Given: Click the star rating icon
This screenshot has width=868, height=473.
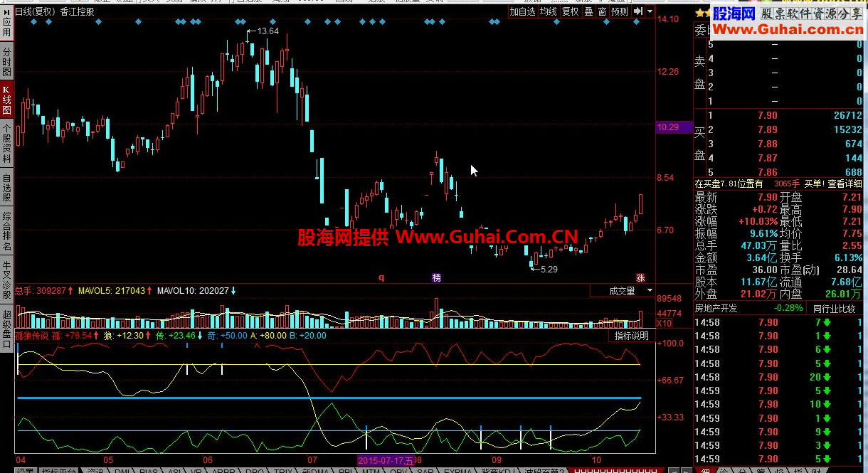Looking at the screenshot, I should [x=701, y=13].
